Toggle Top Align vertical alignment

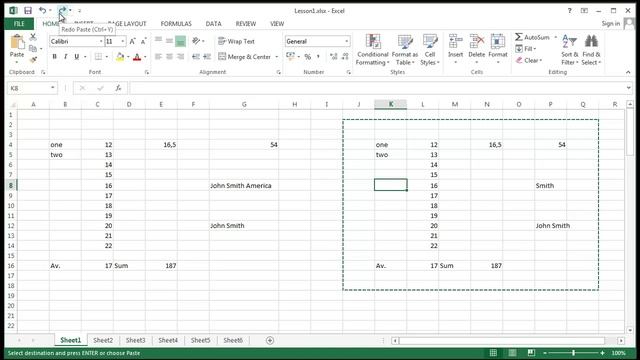pyautogui.click(x=158, y=41)
